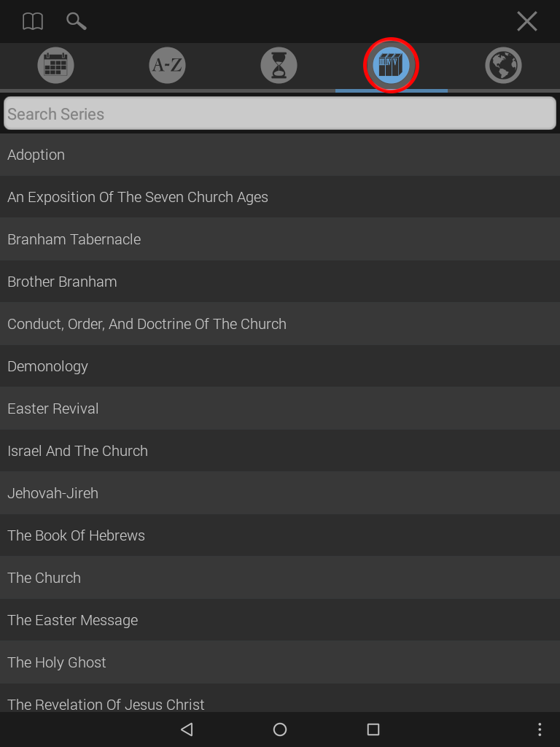Tap the Android home circle button

(280, 729)
